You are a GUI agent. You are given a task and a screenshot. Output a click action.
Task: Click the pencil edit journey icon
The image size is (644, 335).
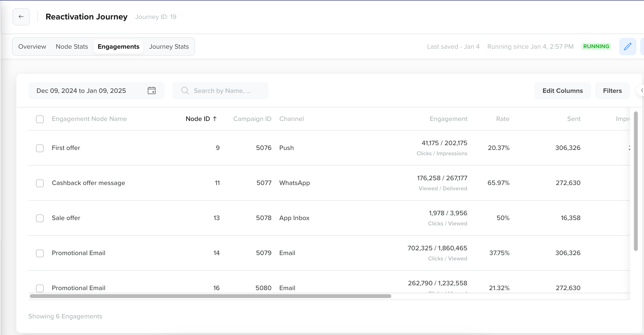point(627,47)
